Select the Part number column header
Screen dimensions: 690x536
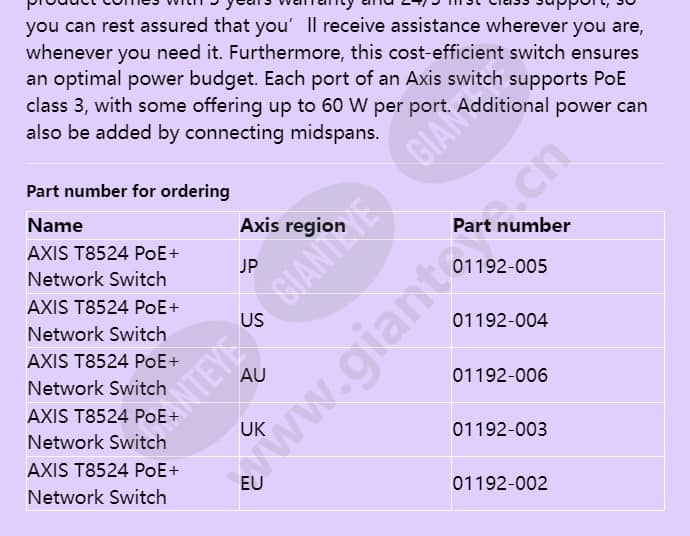pos(511,226)
